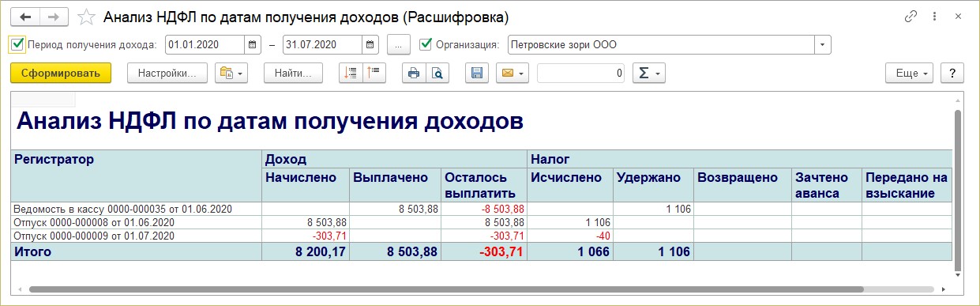Screen dimensions: 980x306
Task: Click the forward navigation arrow
Action: click(54, 16)
